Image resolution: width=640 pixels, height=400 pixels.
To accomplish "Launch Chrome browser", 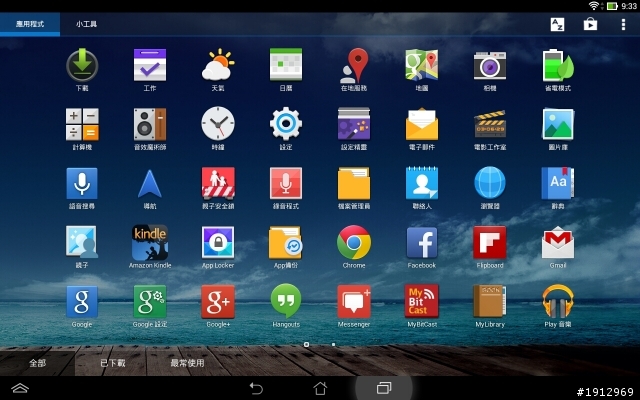I will [x=354, y=242].
